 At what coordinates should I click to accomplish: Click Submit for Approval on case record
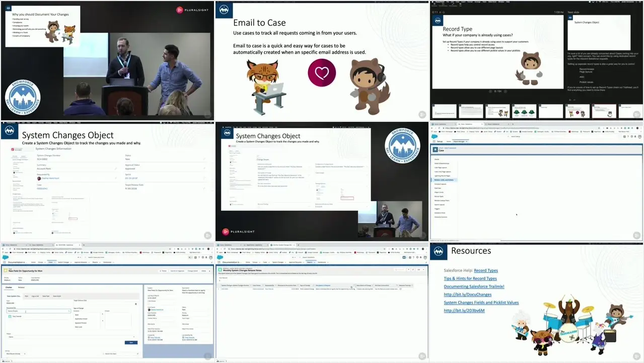pos(177,271)
